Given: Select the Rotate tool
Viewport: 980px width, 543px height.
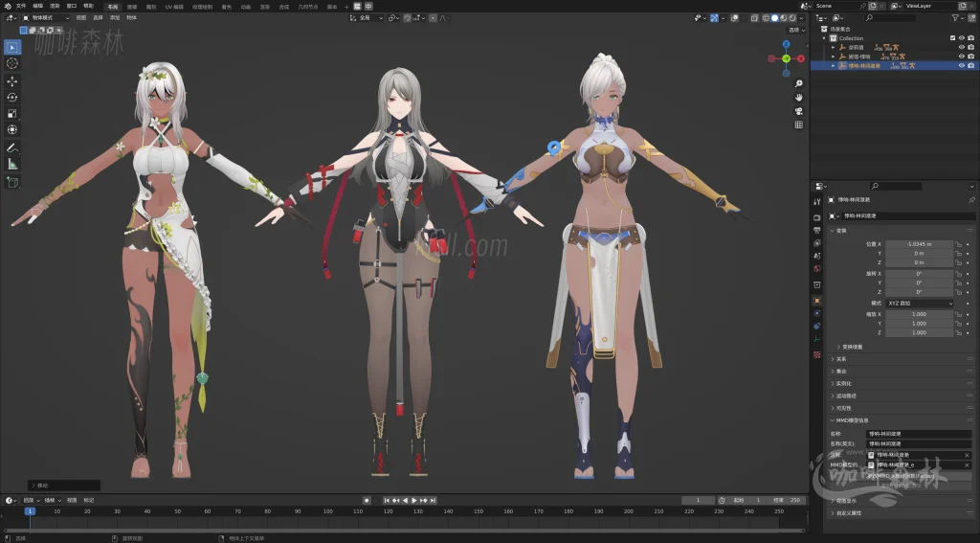Looking at the screenshot, I should coord(11,98).
